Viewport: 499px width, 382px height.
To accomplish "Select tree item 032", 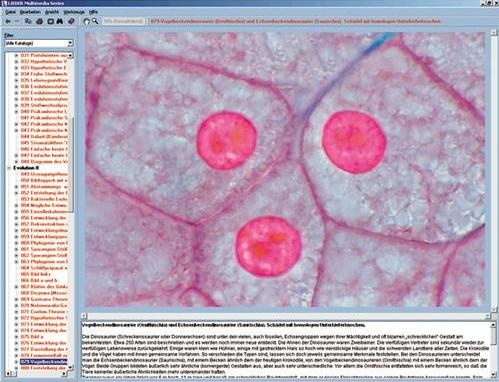I will pyautogui.click(x=44, y=62).
